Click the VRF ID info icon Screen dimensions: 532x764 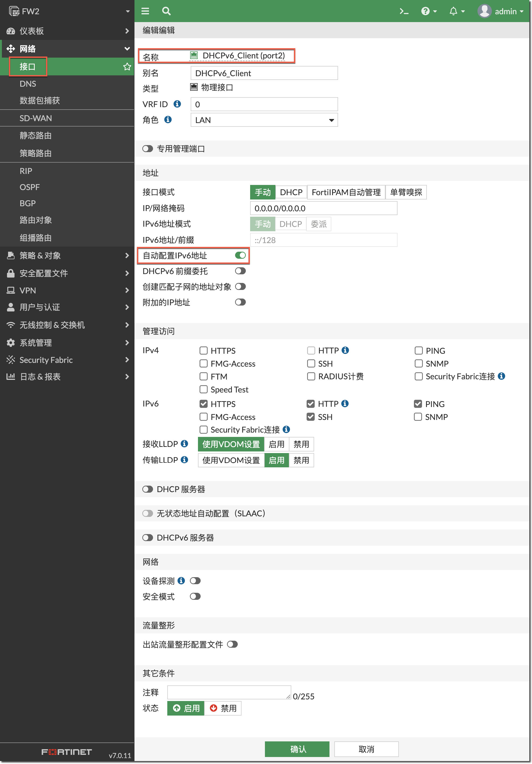tap(177, 104)
